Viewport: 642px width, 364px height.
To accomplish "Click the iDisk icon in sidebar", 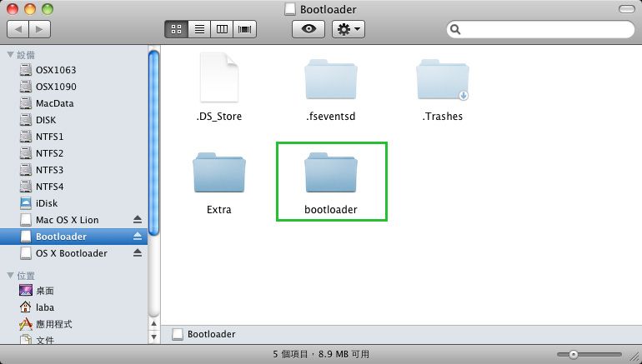I will 26,203.
